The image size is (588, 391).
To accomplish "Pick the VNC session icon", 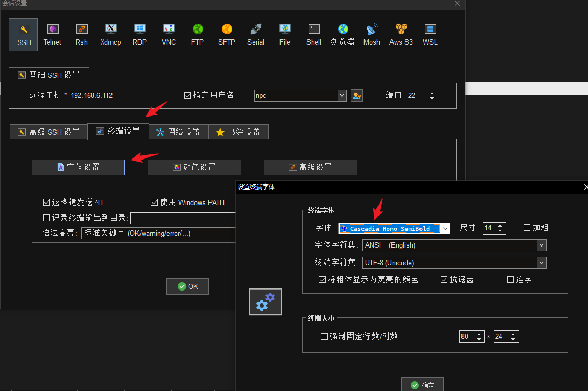I will (x=169, y=35).
